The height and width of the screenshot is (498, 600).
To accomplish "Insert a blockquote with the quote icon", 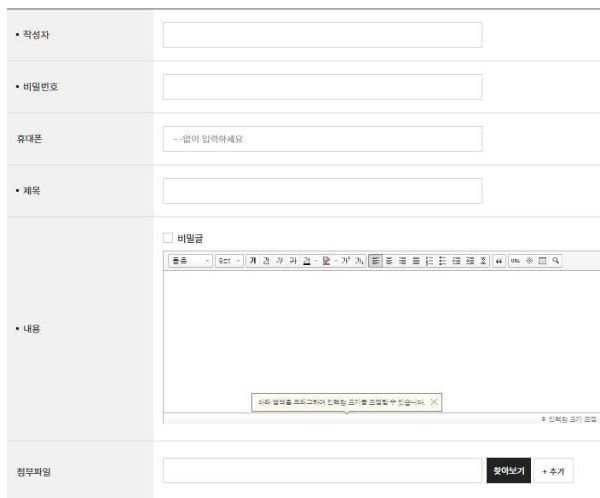I will click(x=499, y=261).
